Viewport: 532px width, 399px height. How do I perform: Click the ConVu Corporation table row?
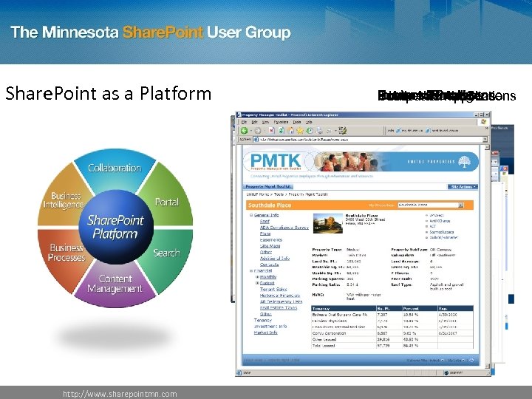point(392,333)
